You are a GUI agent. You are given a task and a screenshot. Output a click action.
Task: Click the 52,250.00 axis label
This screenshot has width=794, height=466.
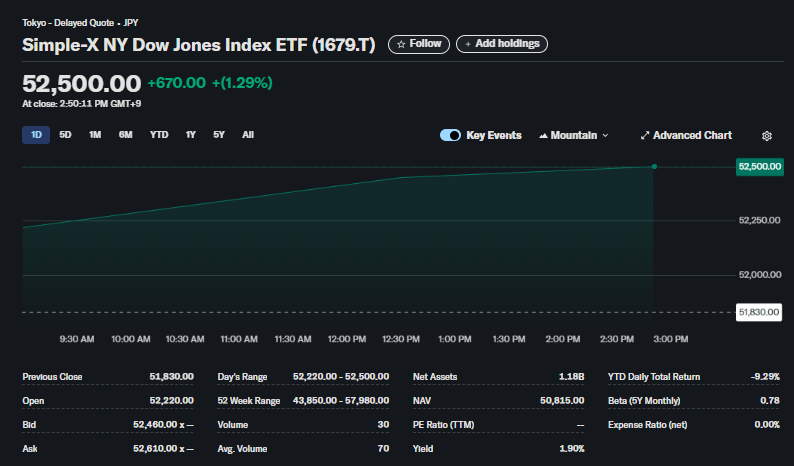pyautogui.click(x=759, y=220)
